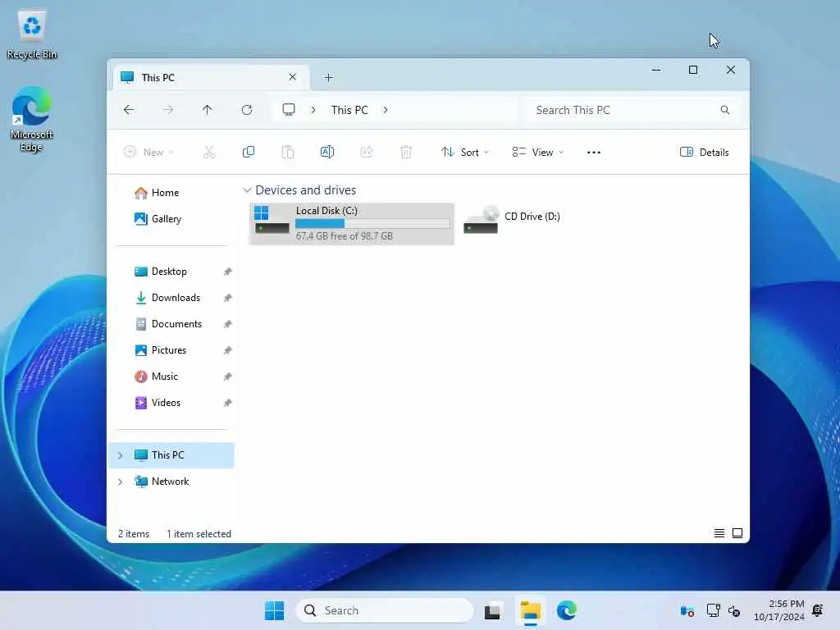Image resolution: width=840 pixels, height=630 pixels.
Task: Click This PC in the address bar
Action: pos(349,110)
